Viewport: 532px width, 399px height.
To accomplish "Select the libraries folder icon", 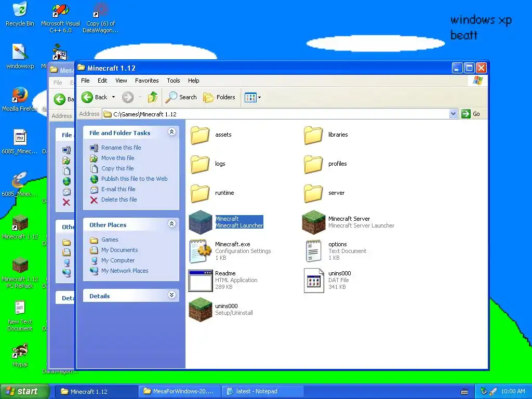I will pos(313,135).
